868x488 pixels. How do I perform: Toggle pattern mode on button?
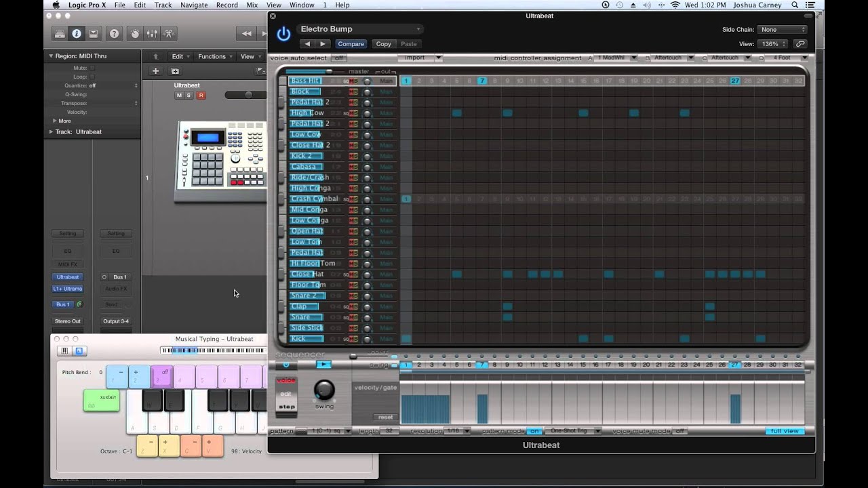[x=534, y=431]
